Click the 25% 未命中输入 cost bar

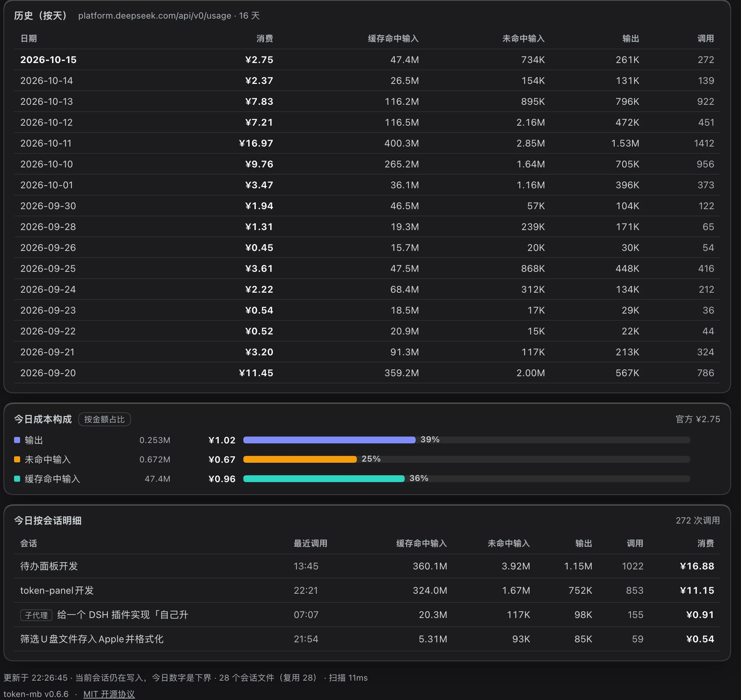300,459
